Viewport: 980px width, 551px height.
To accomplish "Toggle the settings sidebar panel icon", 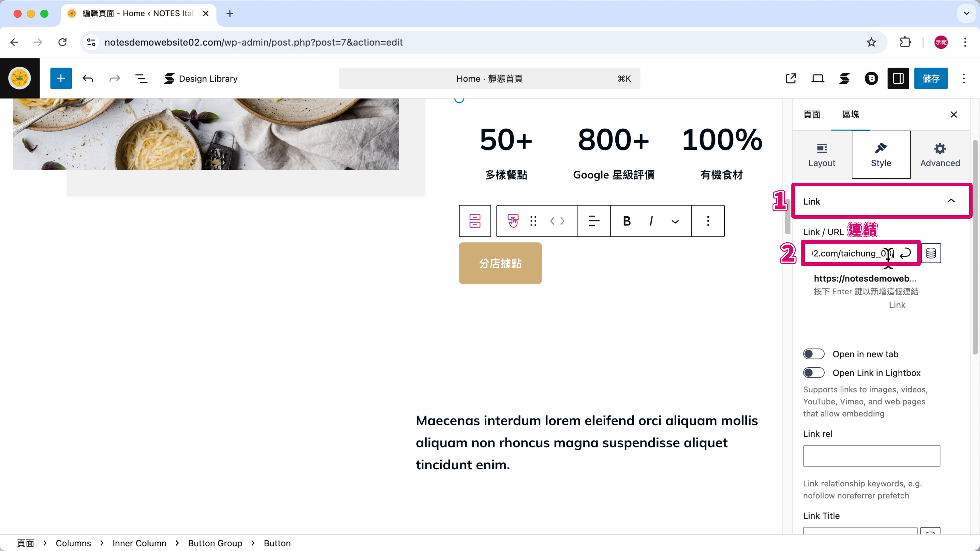I will click(898, 78).
